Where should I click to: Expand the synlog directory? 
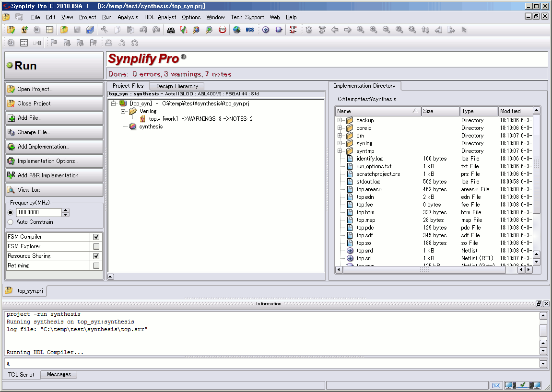(340, 143)
